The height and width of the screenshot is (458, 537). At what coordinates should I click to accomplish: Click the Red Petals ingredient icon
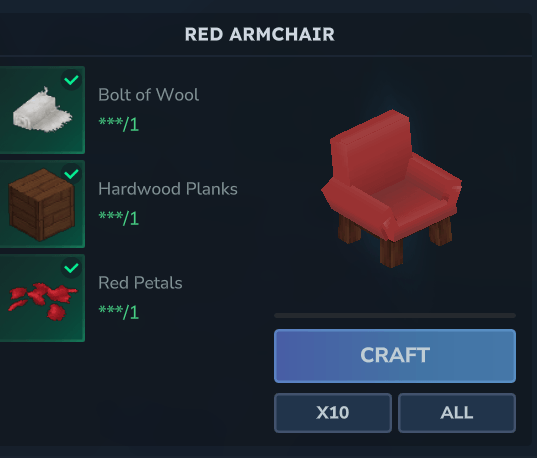(42, 298)
